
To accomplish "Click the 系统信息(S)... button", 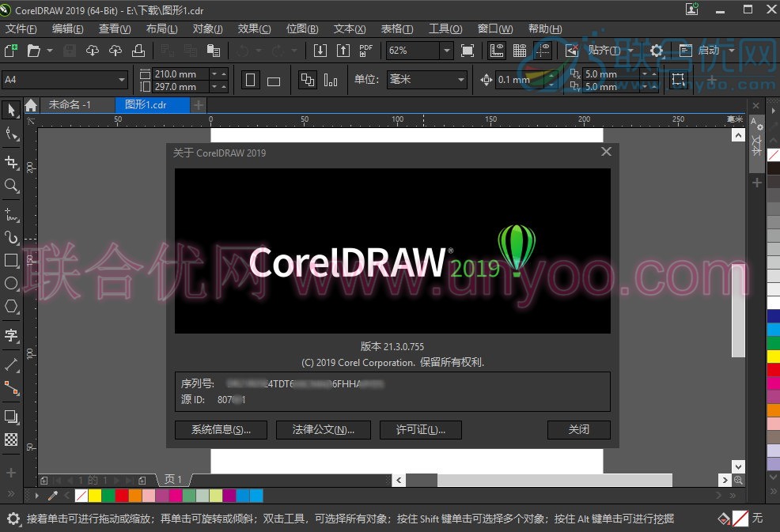I will 221,429.
